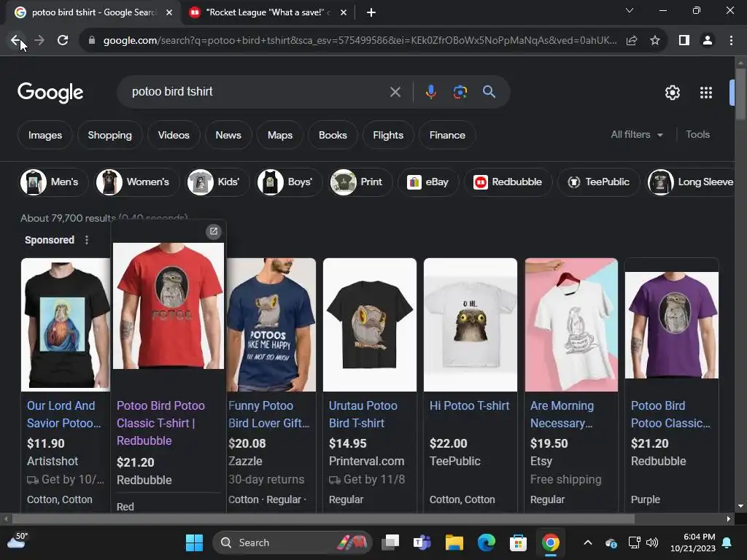747x560 pixels.
Task: Open Flights search filter
Action: [x=388, y=135]
